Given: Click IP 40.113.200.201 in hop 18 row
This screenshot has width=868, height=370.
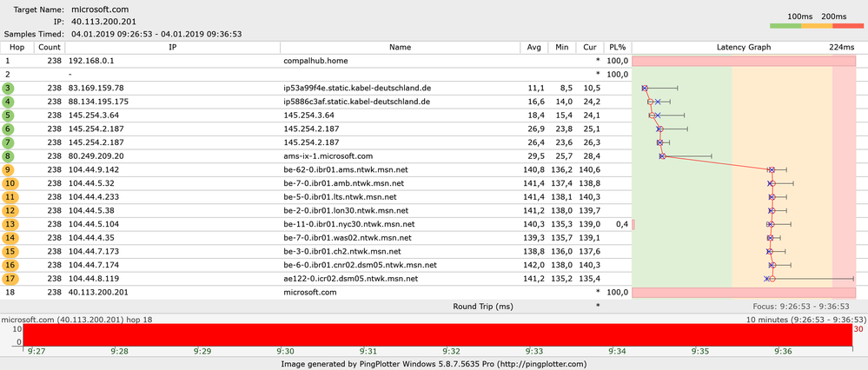Looking at the screenshot, I should pos(98,292).
